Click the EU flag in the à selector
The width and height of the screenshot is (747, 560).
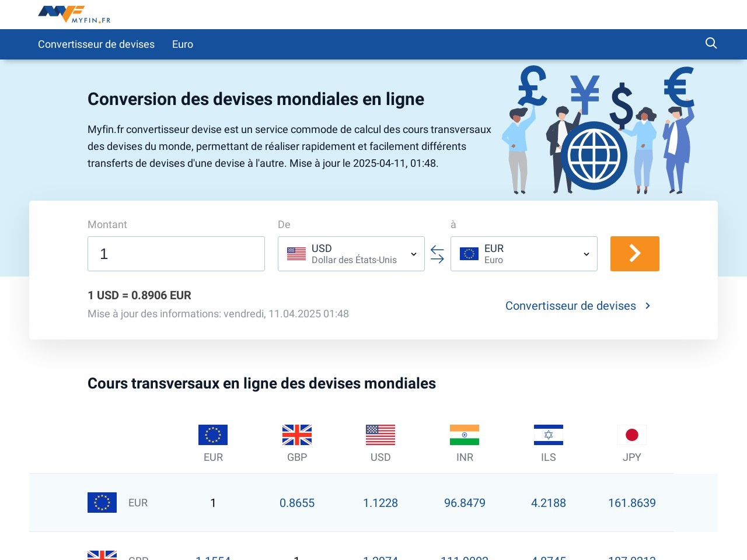[469, 254]
